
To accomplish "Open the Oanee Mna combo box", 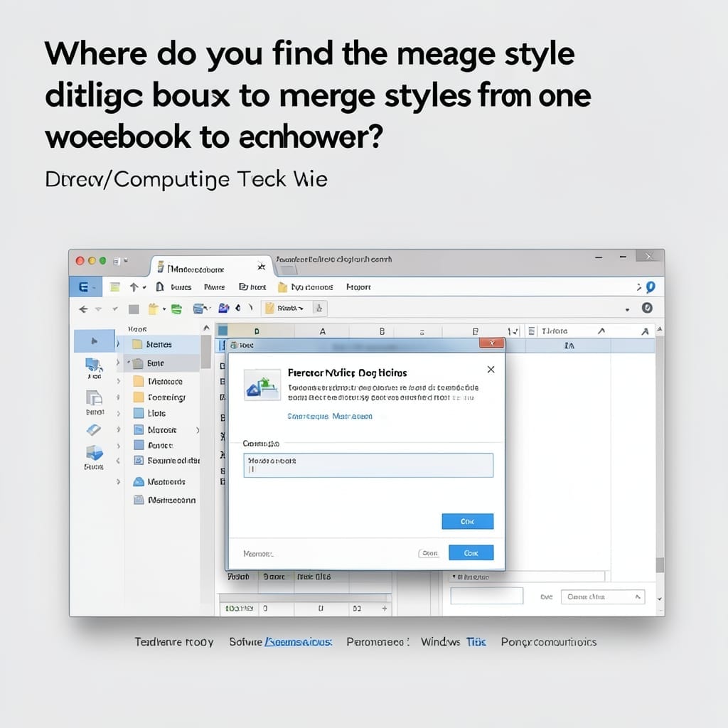I will click(x=603, y=596).
